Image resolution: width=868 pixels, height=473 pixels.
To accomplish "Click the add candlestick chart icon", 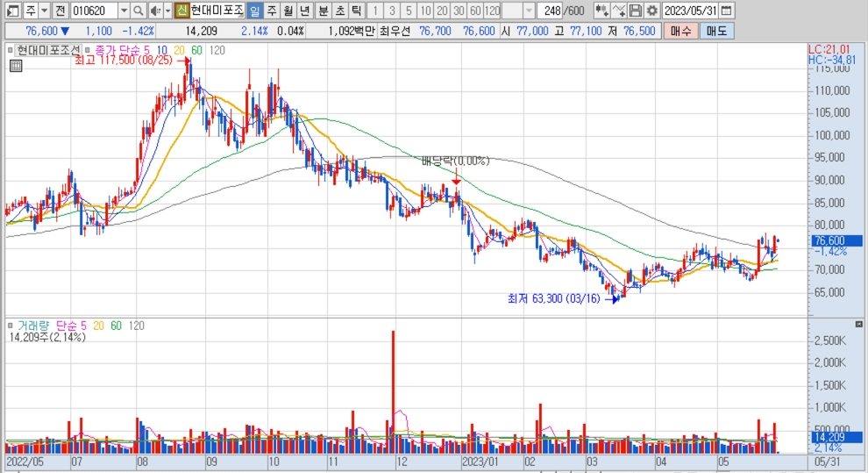I will click(x=601, y=11).
